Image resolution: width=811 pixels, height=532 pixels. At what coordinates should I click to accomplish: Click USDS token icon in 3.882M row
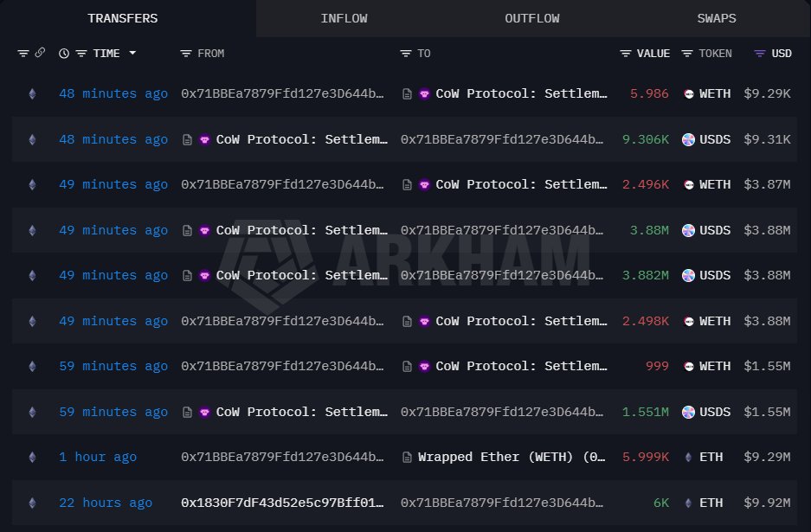point(688,276)
